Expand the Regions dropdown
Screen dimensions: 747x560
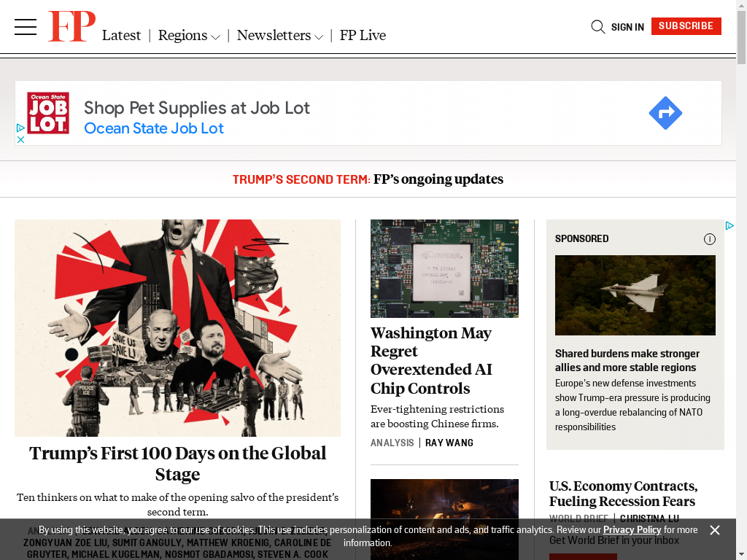[189, 35]
